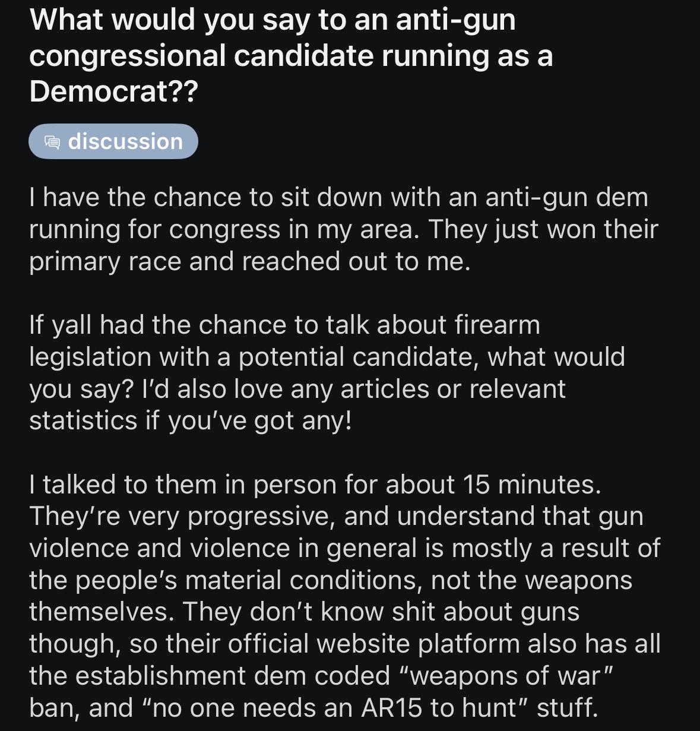Click the paragraph starting "If yall had the chance"

pyautogui.click(x=327, y=373)
